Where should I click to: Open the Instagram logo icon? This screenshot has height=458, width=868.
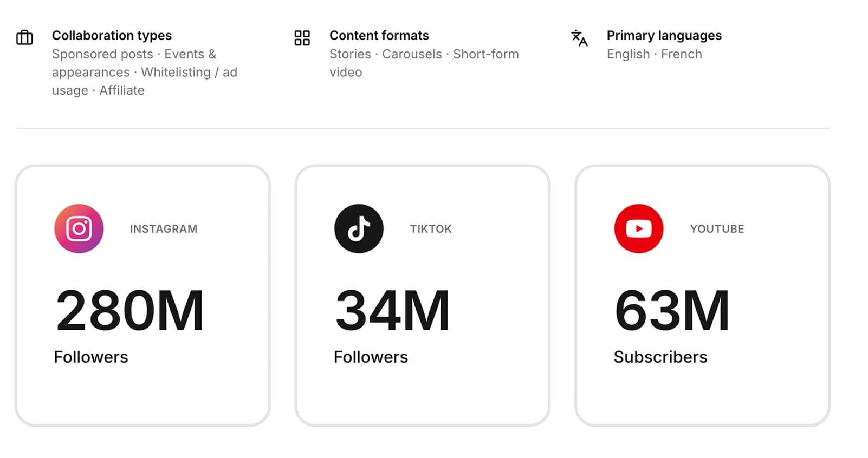click(x=79, y=228)
